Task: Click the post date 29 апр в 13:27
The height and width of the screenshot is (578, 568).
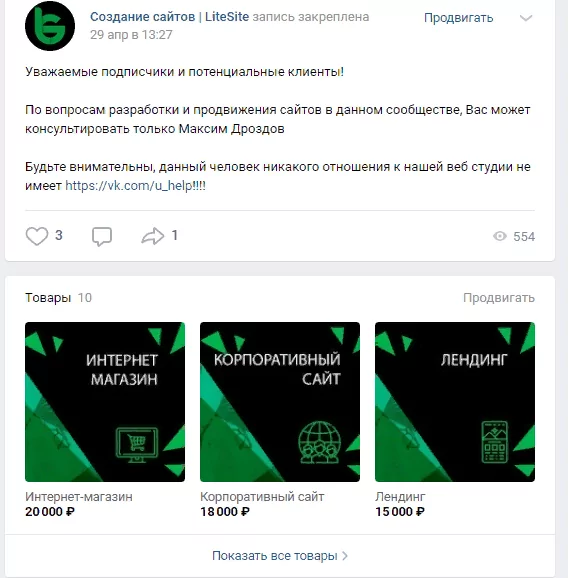Action: pos(131,35)
